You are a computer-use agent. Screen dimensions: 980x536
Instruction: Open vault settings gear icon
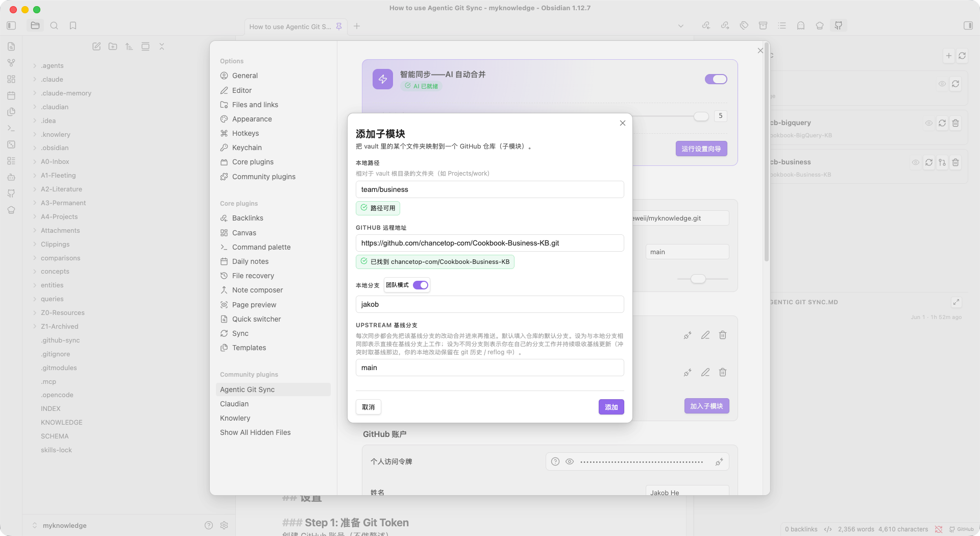(224, 525)
